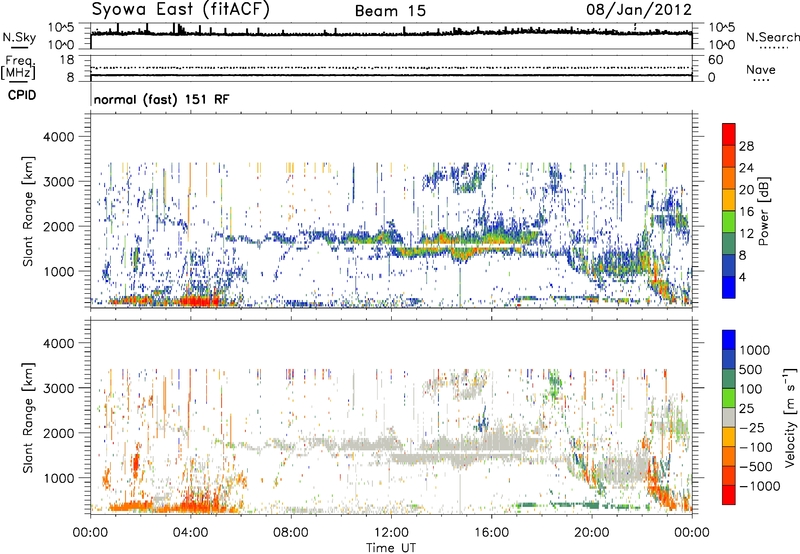This screenshot has height=554, width=800.
Task: Click the power panel 'Slant Range [km]' label
Action: [28, 211]
